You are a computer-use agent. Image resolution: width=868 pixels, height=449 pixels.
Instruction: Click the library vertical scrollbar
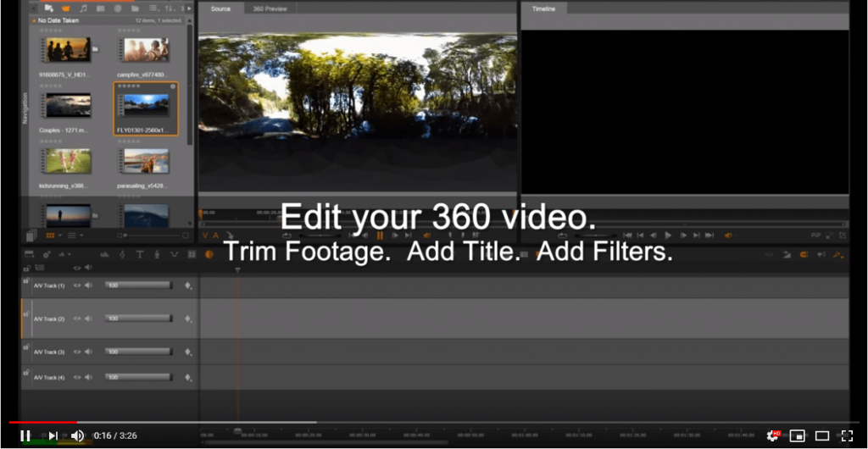(x=191, y=83)
